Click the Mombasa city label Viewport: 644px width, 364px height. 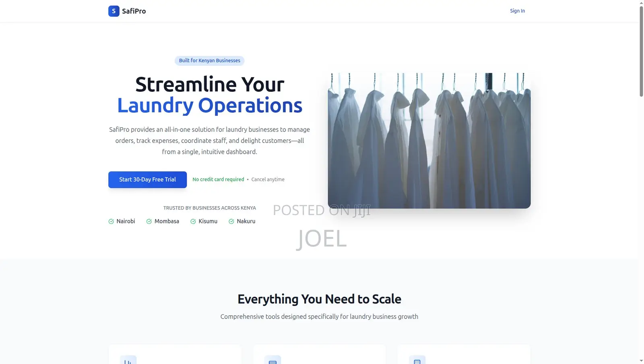pyautogui.click(x=167, y=221)
